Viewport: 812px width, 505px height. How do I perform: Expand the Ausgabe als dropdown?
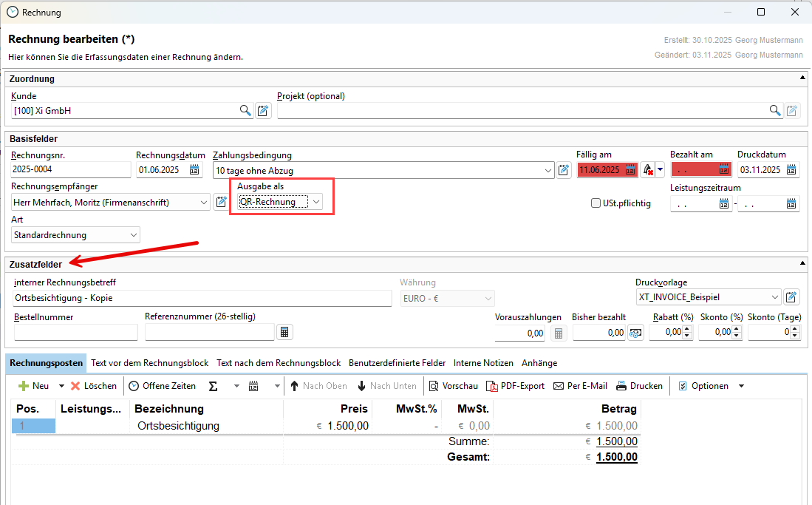[x=316, y=202]
